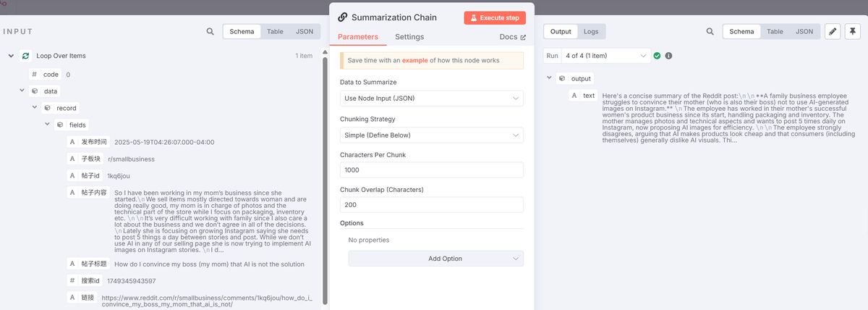Image resolution: width=868 pixels, height=310 pixels.
Task: Switch Input view to JSON
Action: (x=305, y=32)
